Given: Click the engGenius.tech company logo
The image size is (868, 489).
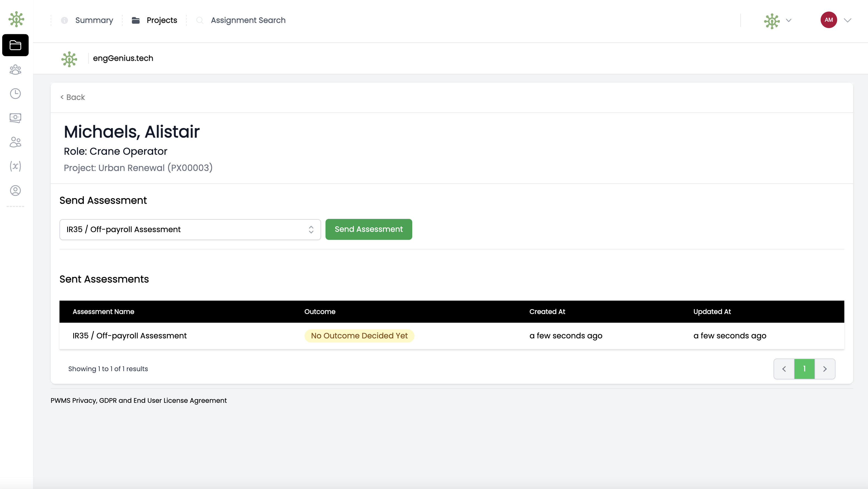Looking at the screenshot, I should click(69, 59).
